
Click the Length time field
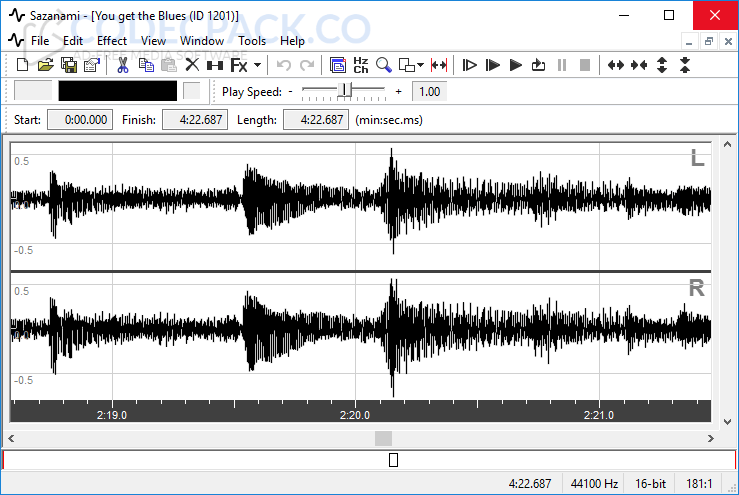click(x=316, y=120)
